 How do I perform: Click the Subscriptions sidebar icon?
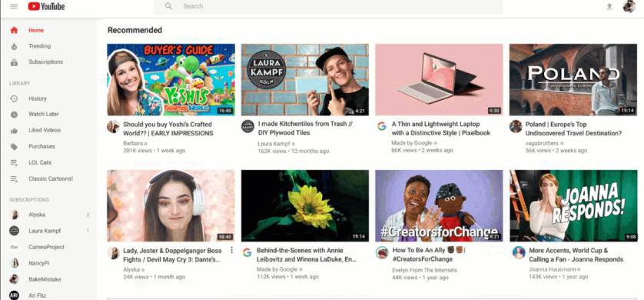(14, 62)
